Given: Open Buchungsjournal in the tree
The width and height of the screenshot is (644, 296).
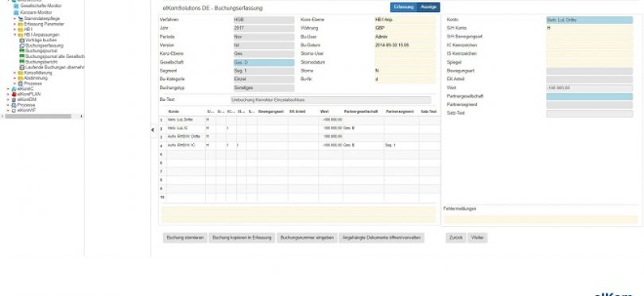Looking at the screenshot, I should [41, 51].
